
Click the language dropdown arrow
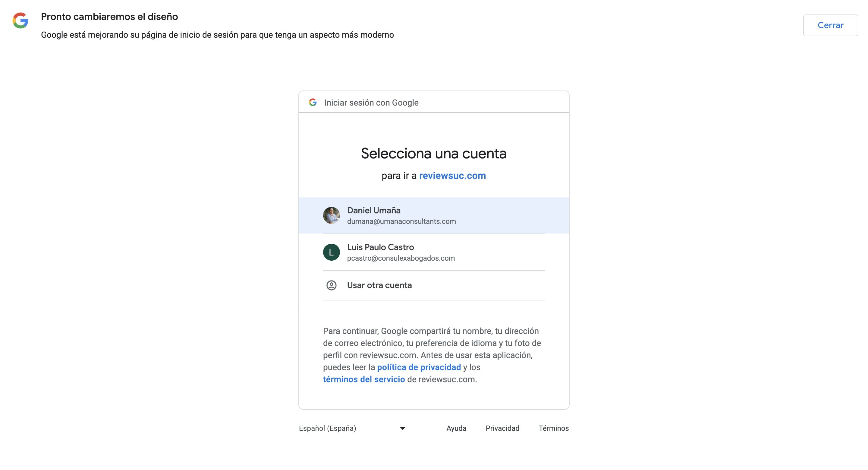click(402, 428)
